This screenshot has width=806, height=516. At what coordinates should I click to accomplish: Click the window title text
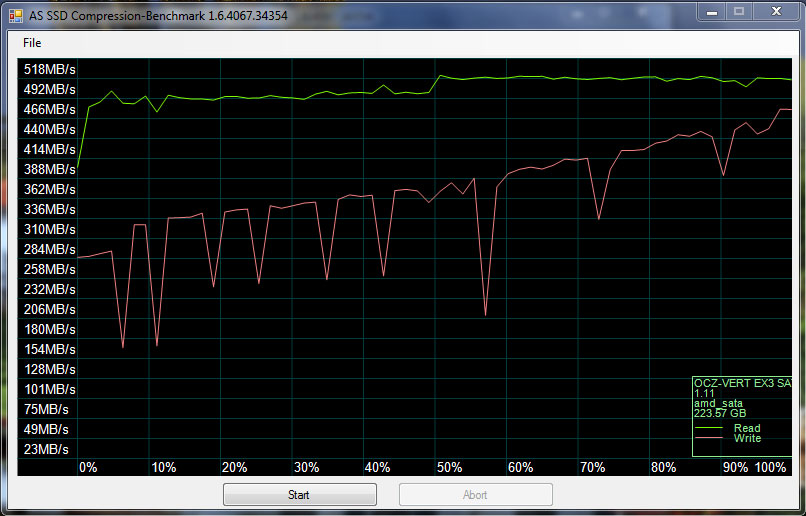coord(158,16)
